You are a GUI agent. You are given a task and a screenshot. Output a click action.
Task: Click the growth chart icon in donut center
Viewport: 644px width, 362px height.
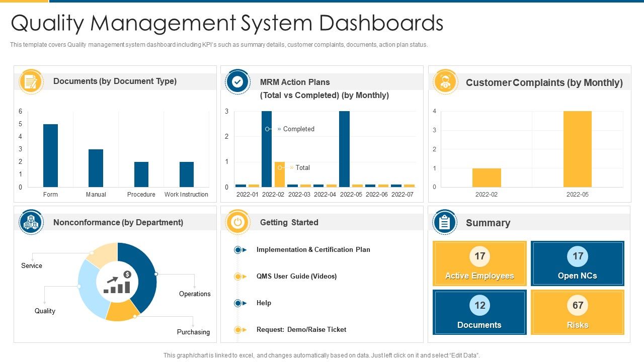pos(117,282)
